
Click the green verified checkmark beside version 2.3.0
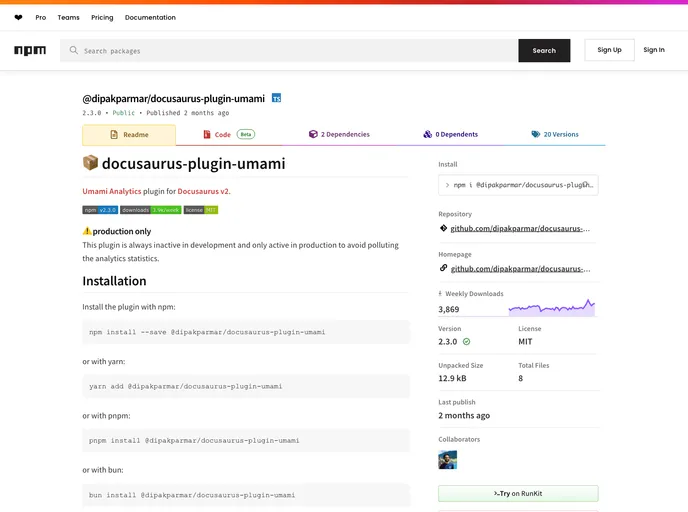466,341
